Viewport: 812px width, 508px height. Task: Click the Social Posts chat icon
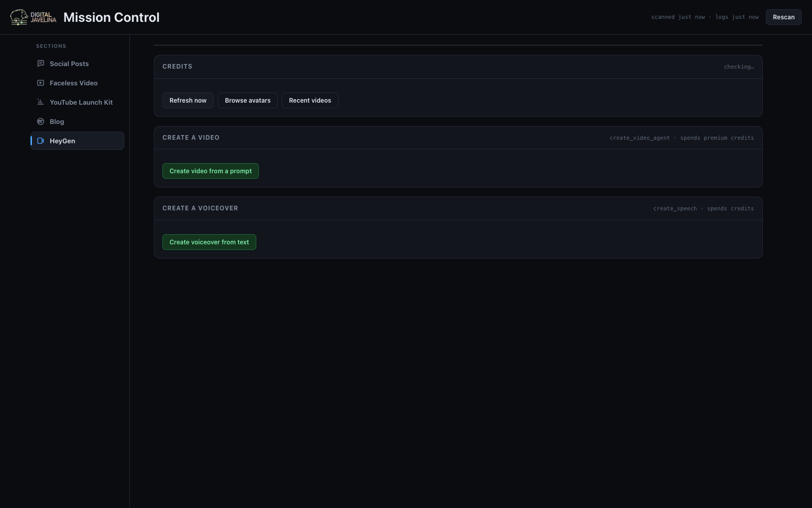(x=41, y=63)
